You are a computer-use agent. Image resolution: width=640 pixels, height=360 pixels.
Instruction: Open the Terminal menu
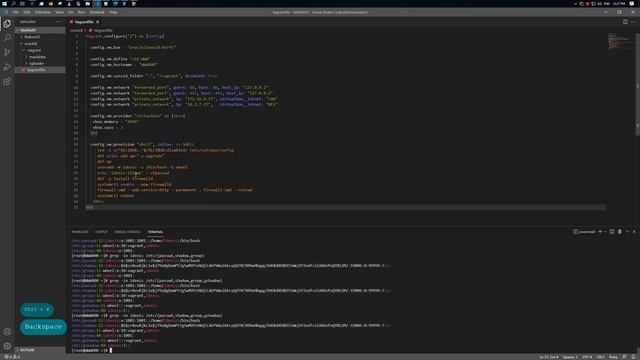(97, 12)
